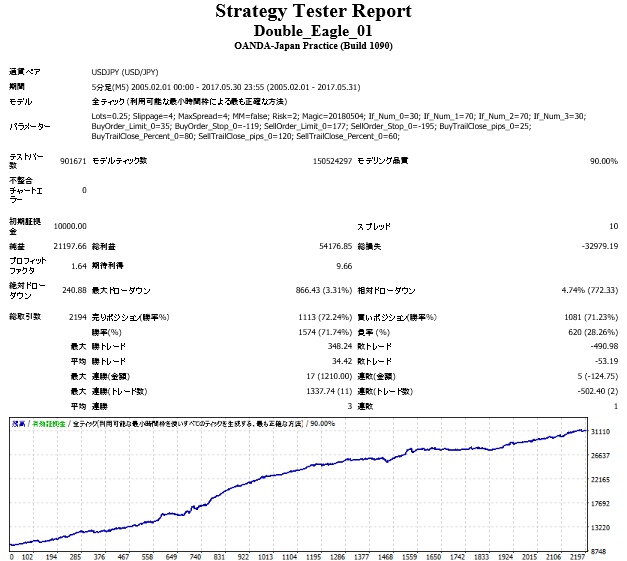Click the short positions 1113 (72.24%) value
This screenshot has width=627, height=561.
[325, 317]
